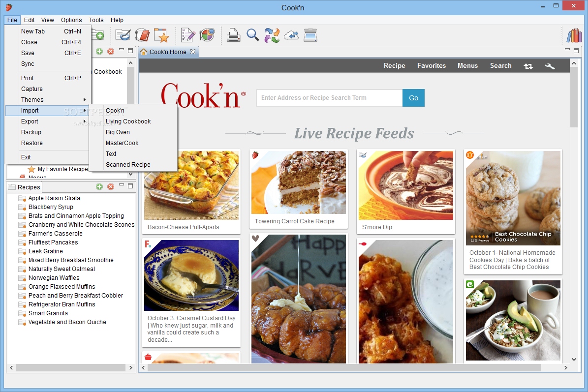
Task: Open the Tools menu
Action: [96, 20]
